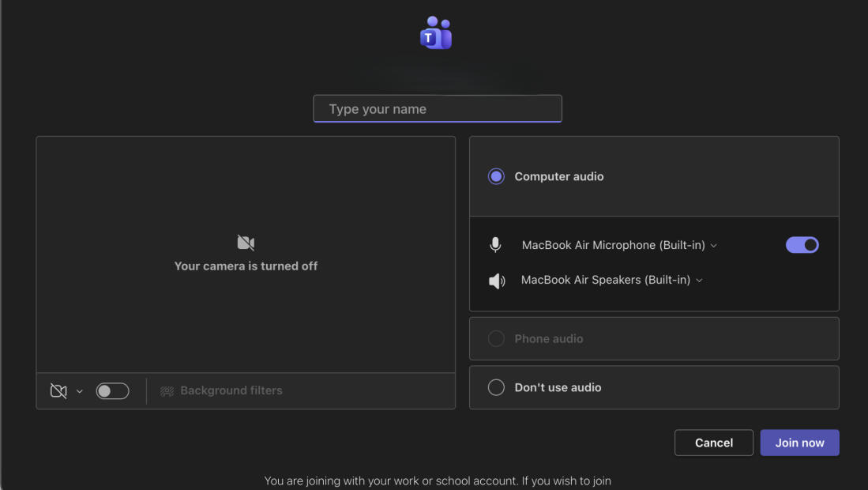Select the Don't use audio radio button
This screenshot has height=490, width=868.
pyautogui.click(x=496, y=387)
